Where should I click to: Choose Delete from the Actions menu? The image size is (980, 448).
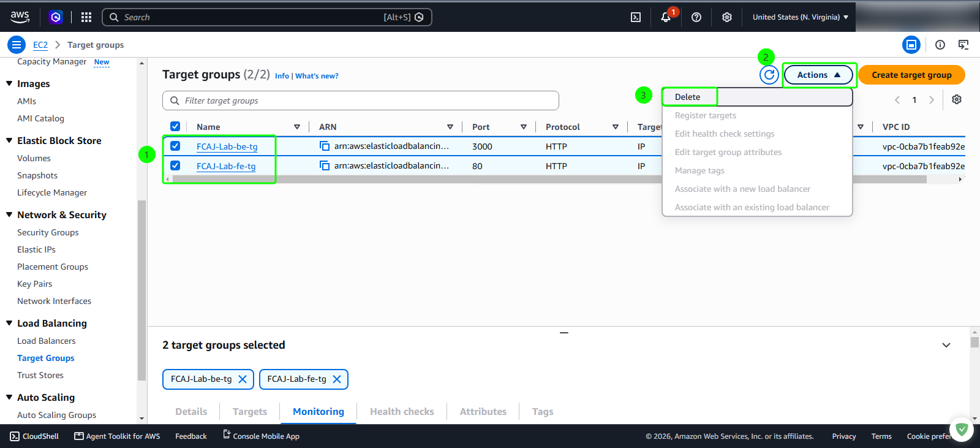(757, 97)
